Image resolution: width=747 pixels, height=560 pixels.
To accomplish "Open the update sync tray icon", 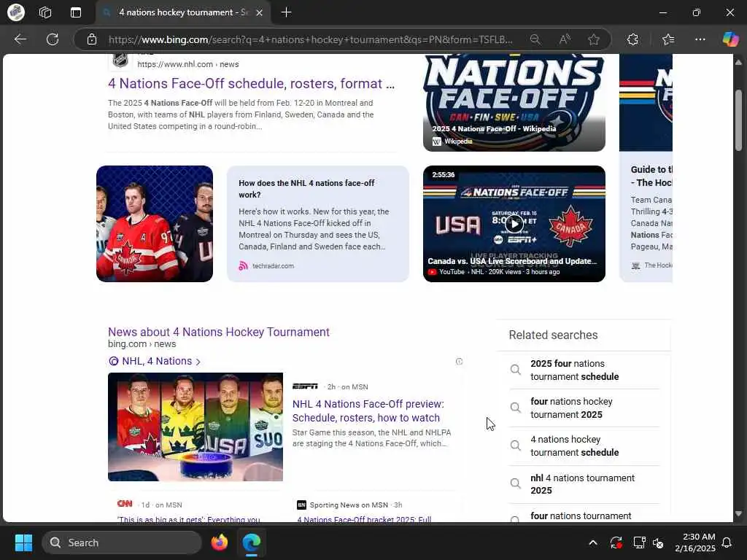I will coord(616,542).
